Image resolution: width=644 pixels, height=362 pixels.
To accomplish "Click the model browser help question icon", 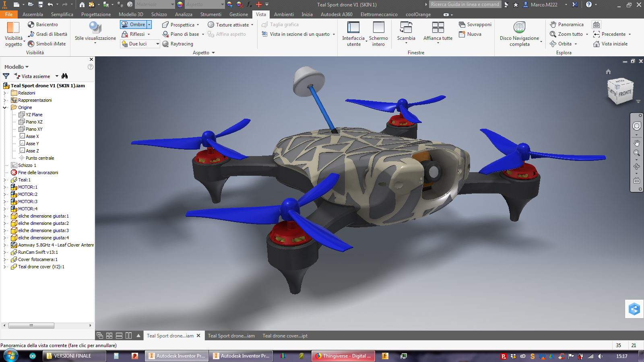I will pos(91,67).
